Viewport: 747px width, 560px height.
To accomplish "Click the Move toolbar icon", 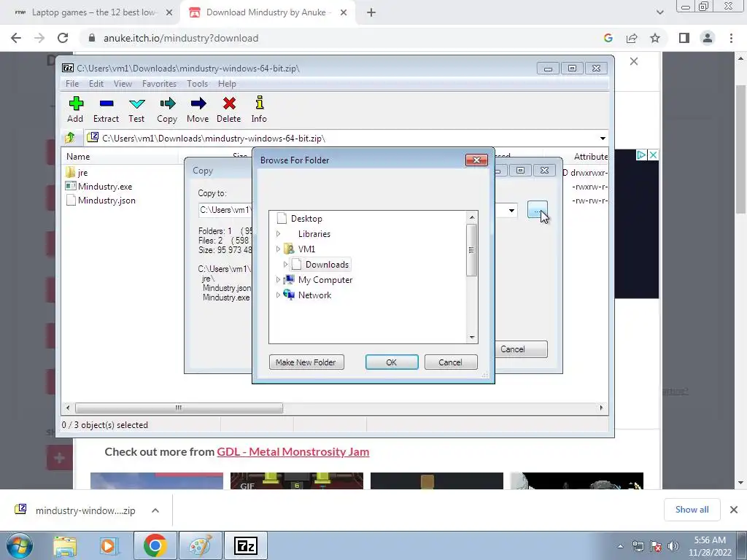I will click(198, 109).
